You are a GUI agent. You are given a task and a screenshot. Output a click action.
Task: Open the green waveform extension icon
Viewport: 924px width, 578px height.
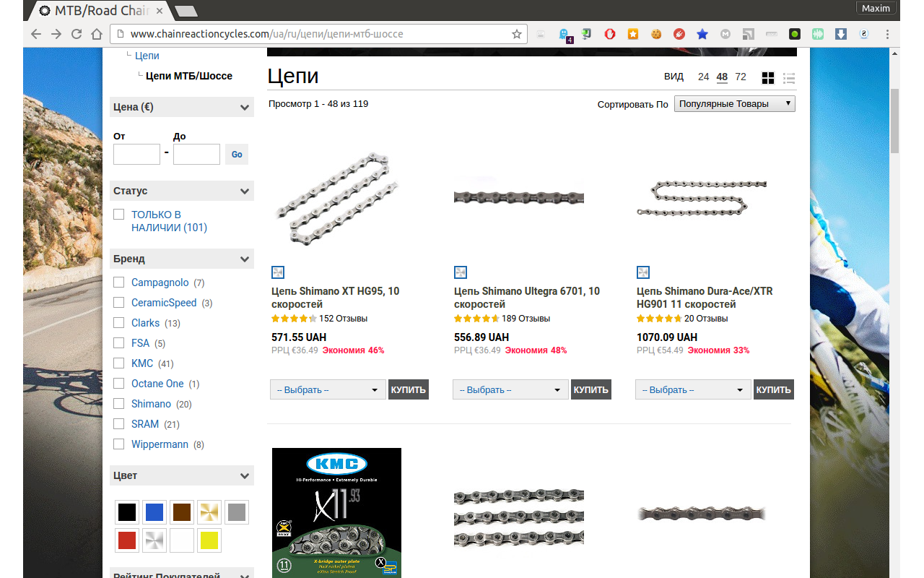pos(818,34)
